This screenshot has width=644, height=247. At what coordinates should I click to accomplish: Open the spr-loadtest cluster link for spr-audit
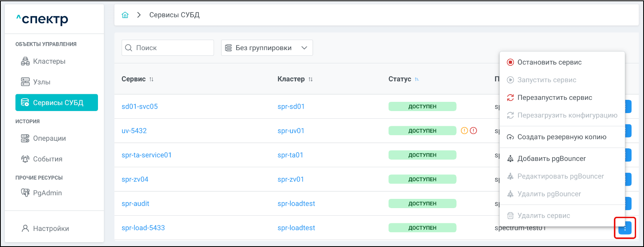click(x=296, y=203)
